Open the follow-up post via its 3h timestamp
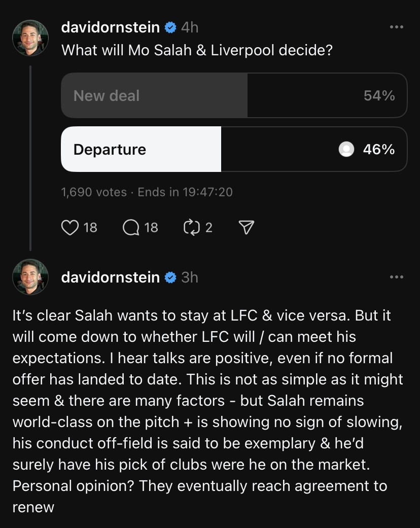 click(190, 277)
